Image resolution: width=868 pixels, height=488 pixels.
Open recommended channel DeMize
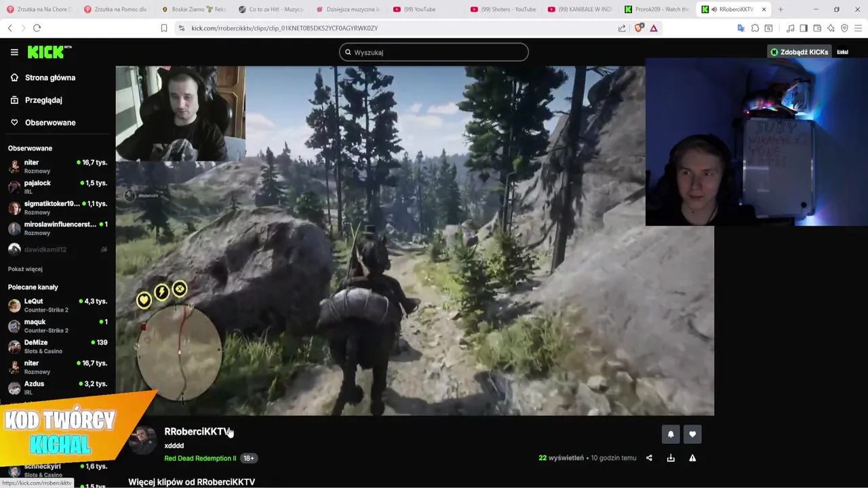pyautogui.click(x=57, y=346)
